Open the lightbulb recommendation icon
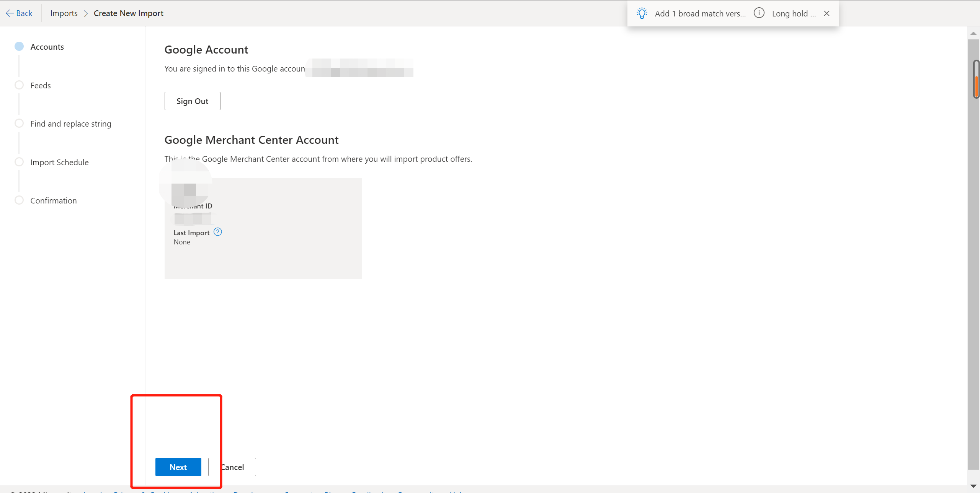The image size is (980, 493). [x=642, y=13]
